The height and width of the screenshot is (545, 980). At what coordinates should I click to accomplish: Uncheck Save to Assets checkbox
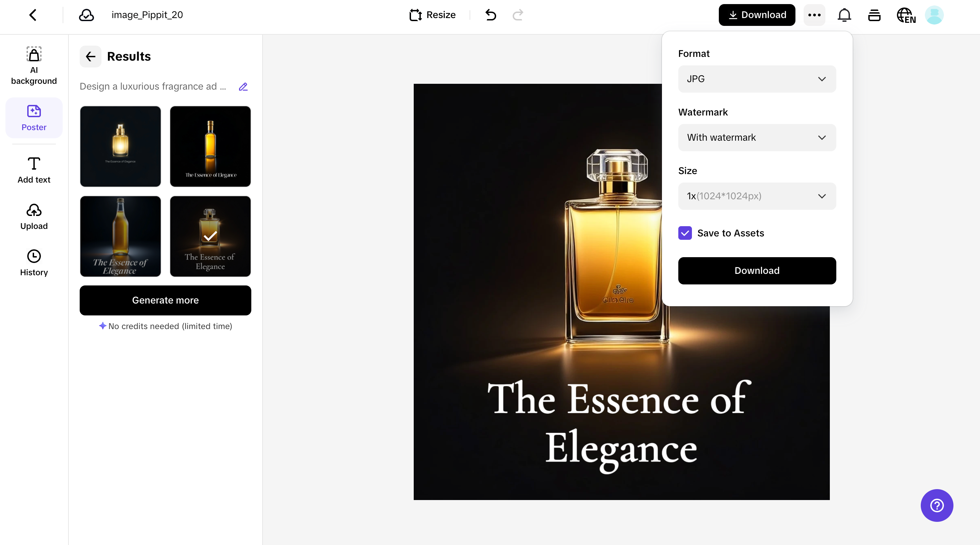pyautogui.click(x=685, y=233)
